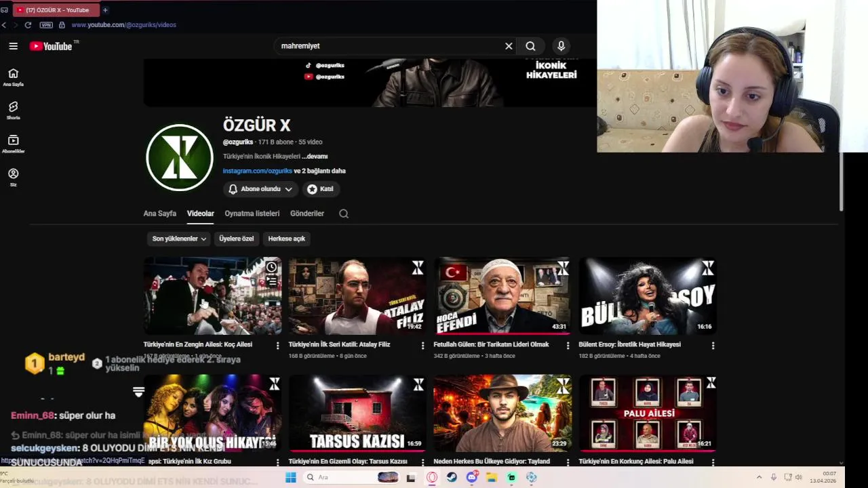Play the Atalay Filiz video thumbnail
Screen dimensions: 868x488
pos(357,296)
